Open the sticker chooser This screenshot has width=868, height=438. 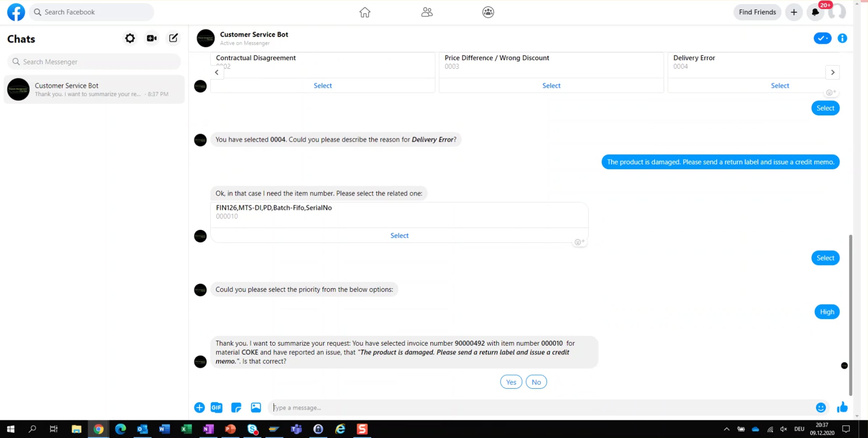pos(236,408)
